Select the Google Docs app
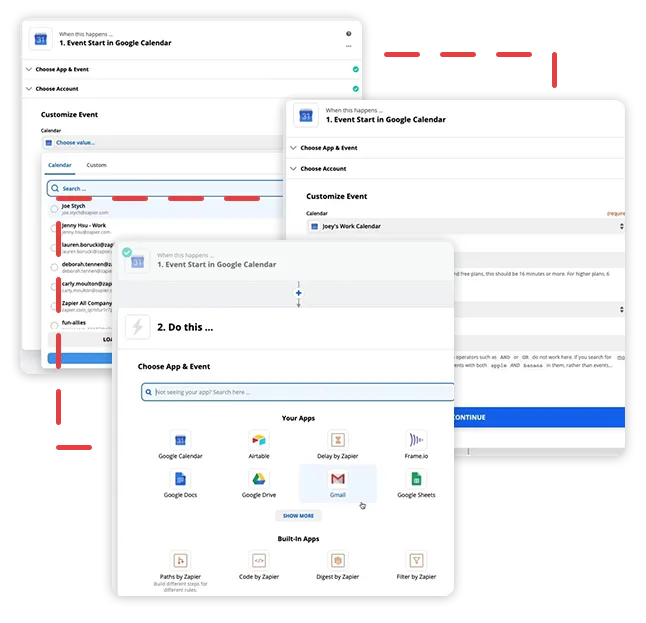The height and width of the screenshot is (623, 646). [180, 484]
